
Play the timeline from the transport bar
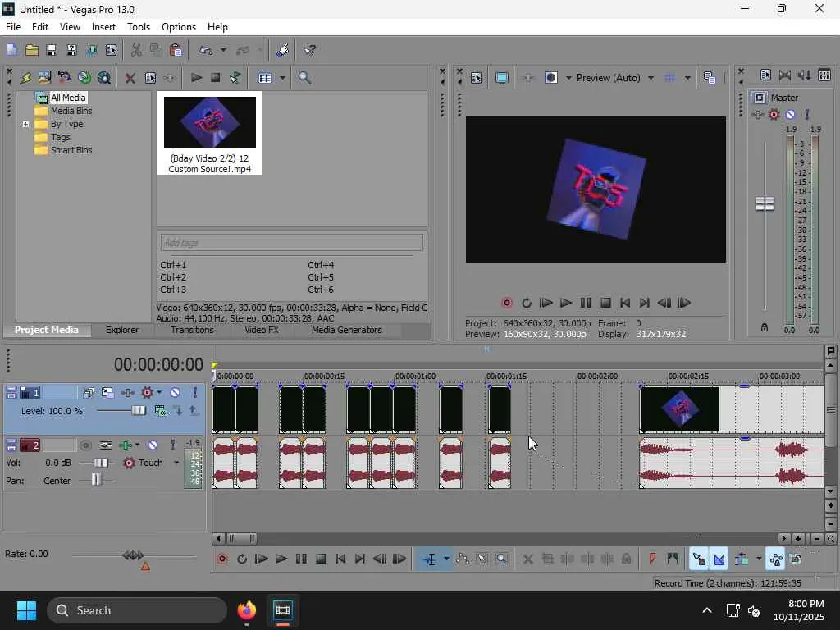281,559
